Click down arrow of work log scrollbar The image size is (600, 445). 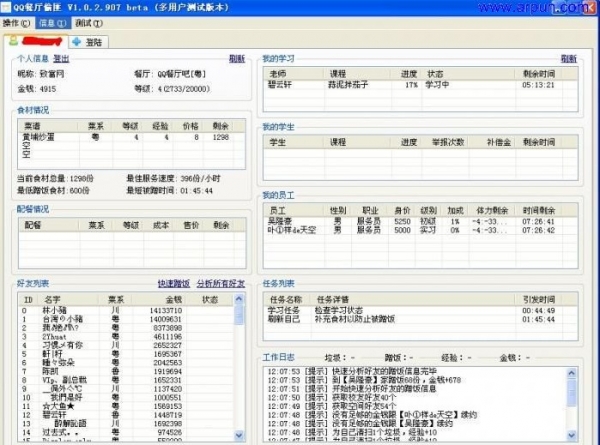click(x=571, y=435)
